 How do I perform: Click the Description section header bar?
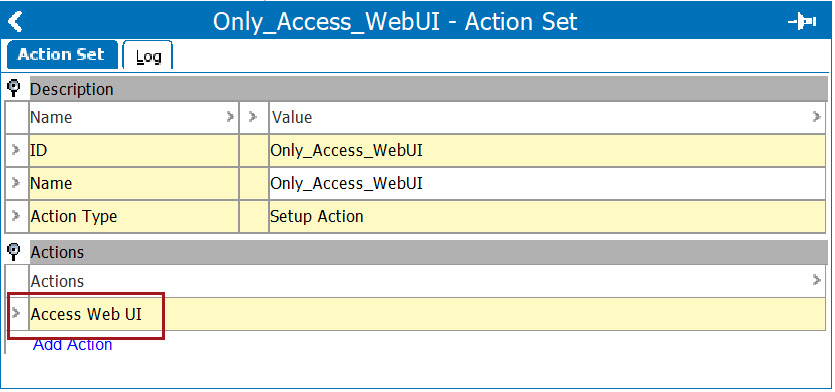[x=428, y=89]
